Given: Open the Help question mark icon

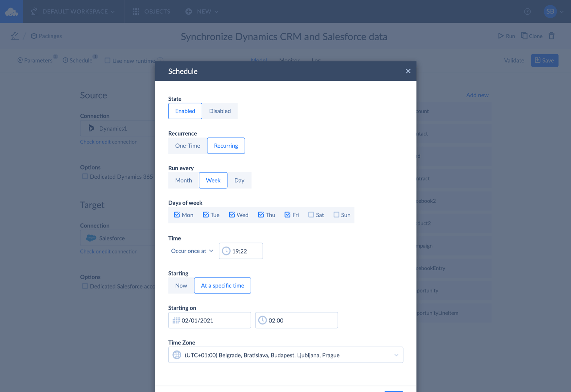Looking at the screenshot, I should point(527,11).
